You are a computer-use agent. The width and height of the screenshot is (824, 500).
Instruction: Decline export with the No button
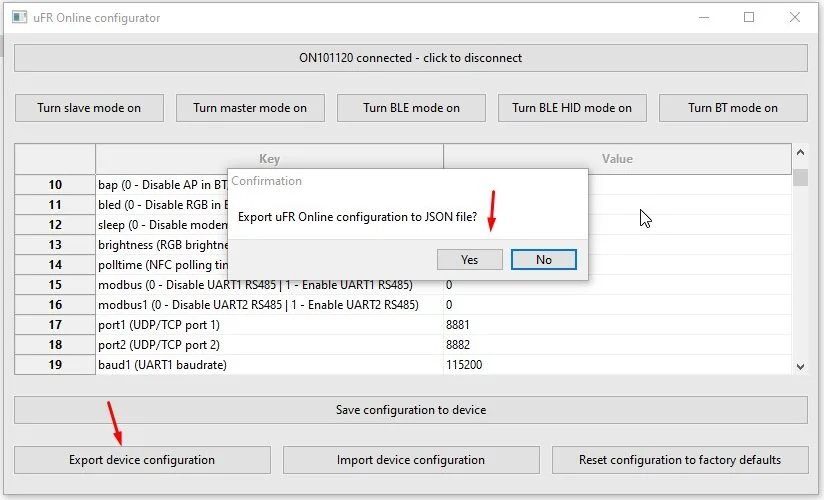[x=543, y=260]
